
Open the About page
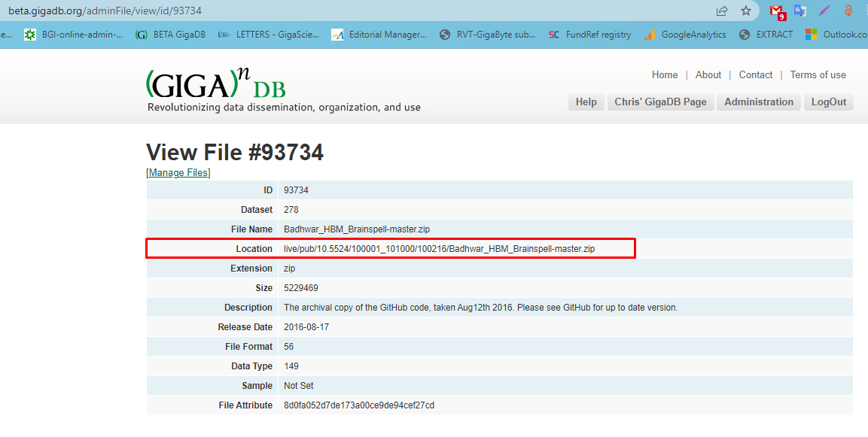click(x=708, y=74)
